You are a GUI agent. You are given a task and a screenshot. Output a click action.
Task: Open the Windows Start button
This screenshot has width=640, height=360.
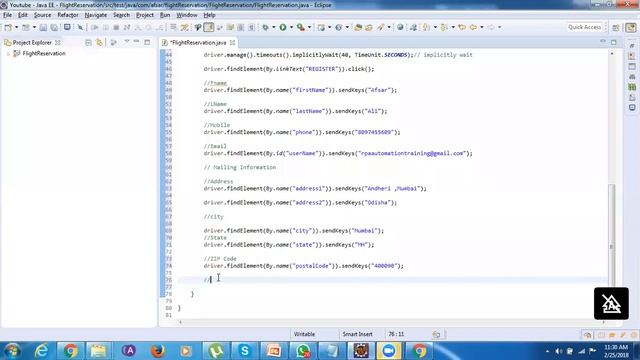pyautogui.click(x=12, y=351)
